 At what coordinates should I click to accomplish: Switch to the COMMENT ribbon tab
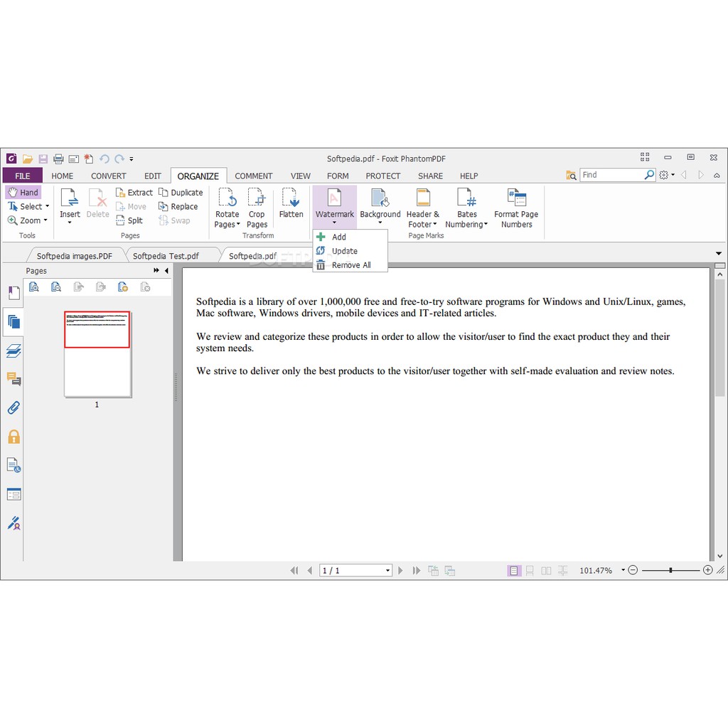[254, 176]
